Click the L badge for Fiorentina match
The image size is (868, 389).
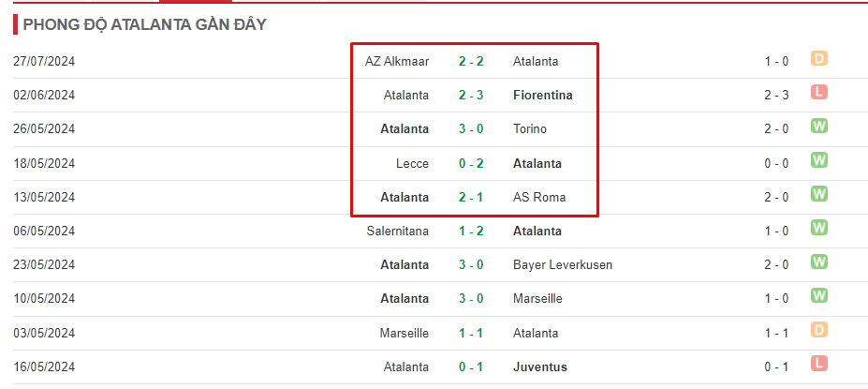pyautogui.click(x=818, y=93)
